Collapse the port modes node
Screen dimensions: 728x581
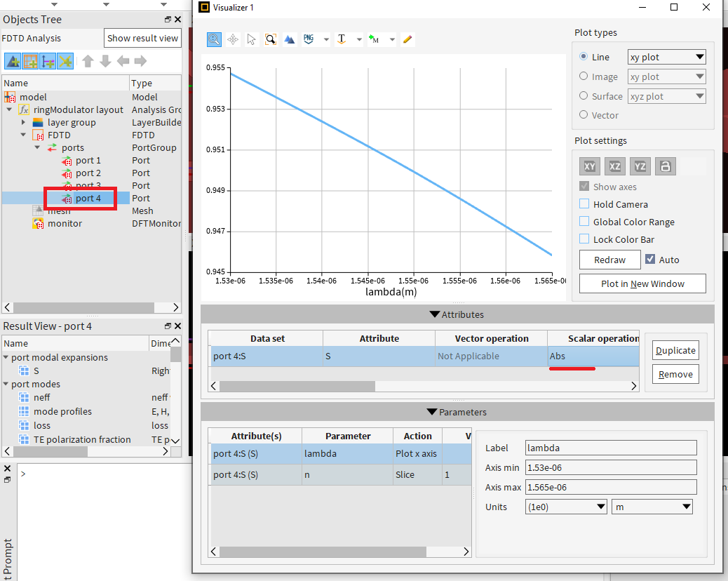click(x=6, y=384)
